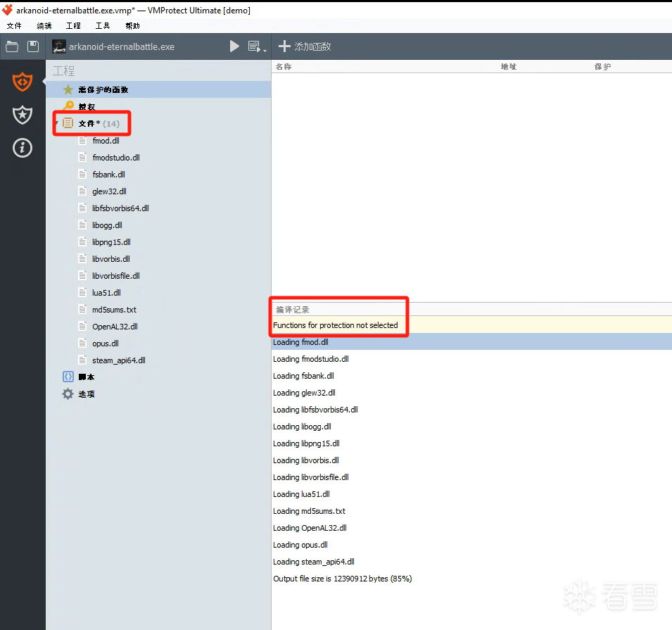The height and width of the screenshot is (630, 672).
Task: Click the 'Loading glew32.dll' log row
Action: pos(471,393)
